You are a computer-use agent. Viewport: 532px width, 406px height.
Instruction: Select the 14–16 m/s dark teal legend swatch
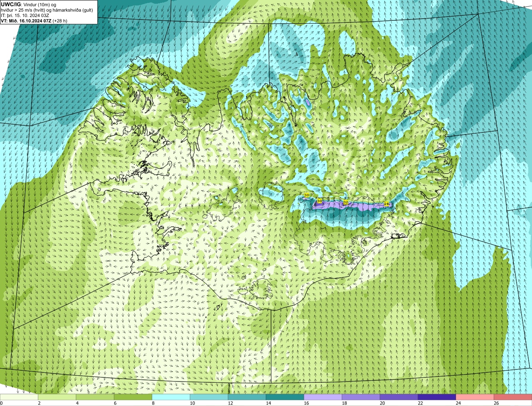[x=286, y=397]
